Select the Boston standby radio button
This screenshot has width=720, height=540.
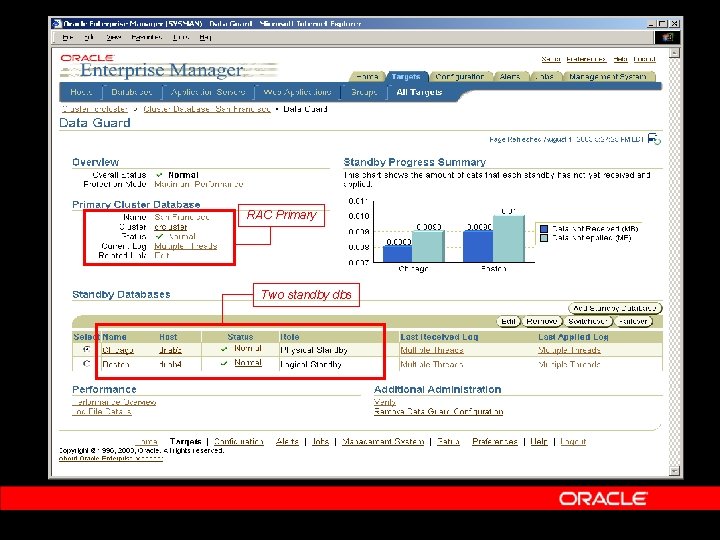click(x=86, y=364)
